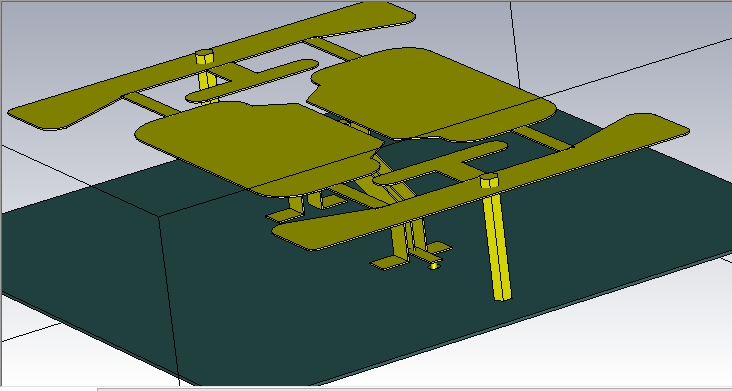Select the small circular feed pin
Image resolution: width=732 pixels, height=391 pixels.
pyautogui.click(x=434, y=266)
